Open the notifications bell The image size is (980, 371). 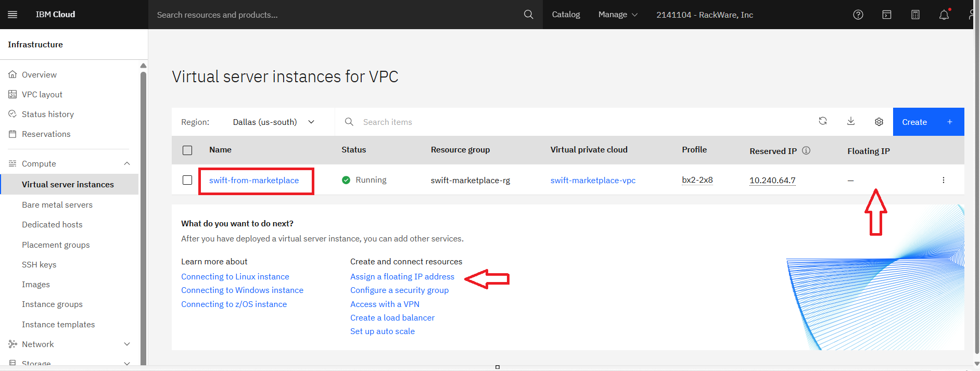coord(944,15)
